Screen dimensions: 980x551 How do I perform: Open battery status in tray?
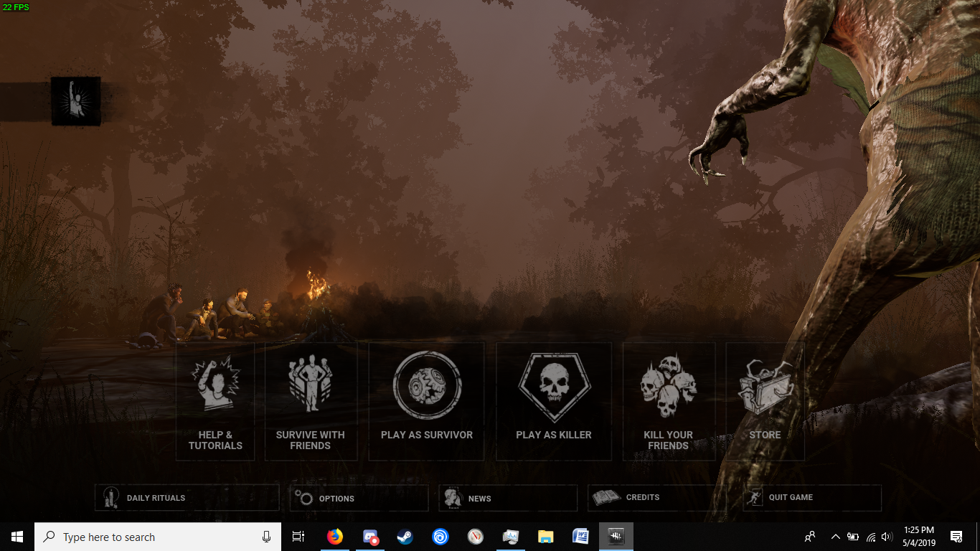pyautogui.click(x=853, y=537)
